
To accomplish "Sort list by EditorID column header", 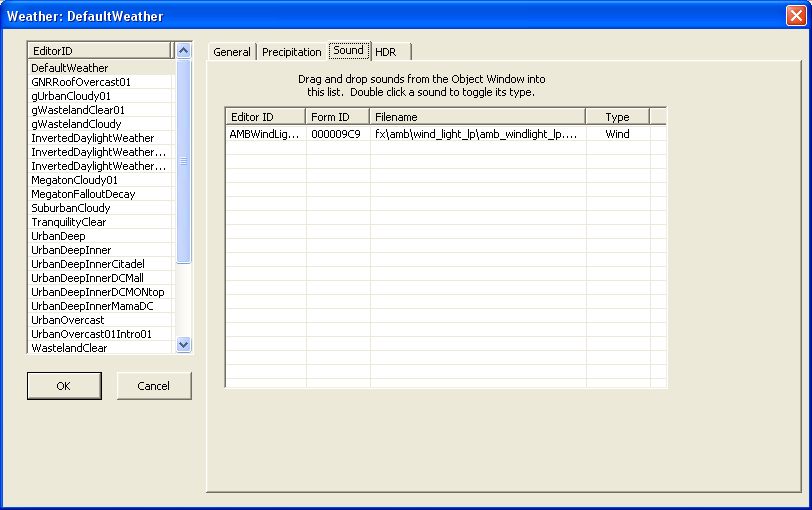I will pos(99,50).
